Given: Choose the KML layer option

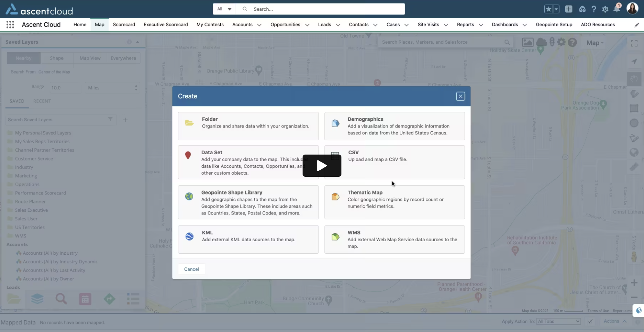Looking at the screenshot, I should 248,239.
